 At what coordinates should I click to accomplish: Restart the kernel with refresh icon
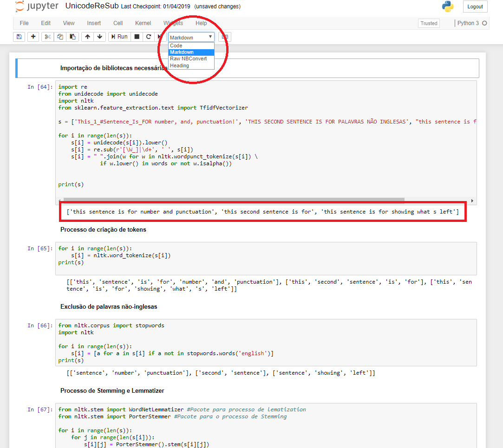(148, 37)
